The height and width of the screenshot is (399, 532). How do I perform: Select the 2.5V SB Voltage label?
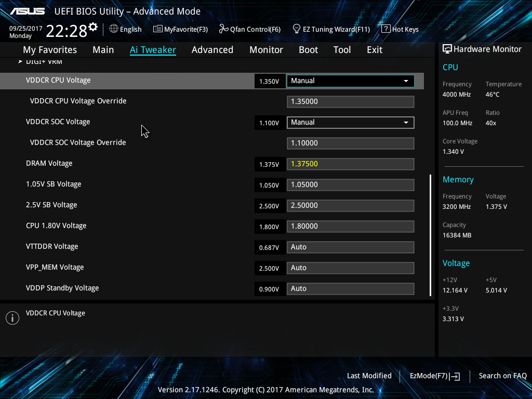coord(51,205)
